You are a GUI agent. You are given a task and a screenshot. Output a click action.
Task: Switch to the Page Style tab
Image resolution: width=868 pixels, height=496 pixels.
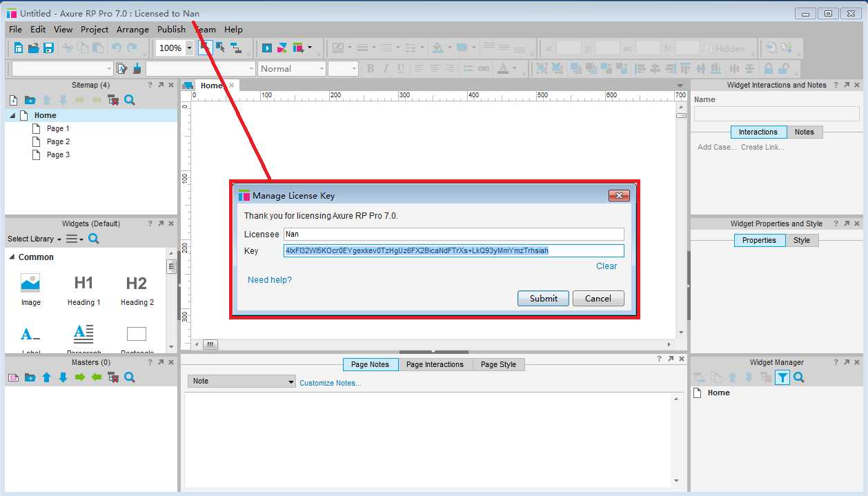tap(498, 364)
